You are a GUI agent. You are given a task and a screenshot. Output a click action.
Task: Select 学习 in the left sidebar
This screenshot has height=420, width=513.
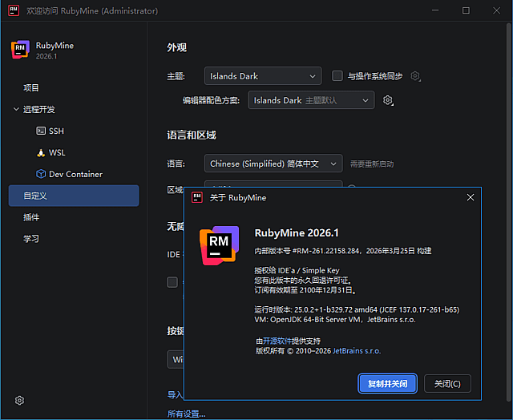point(31,239)
